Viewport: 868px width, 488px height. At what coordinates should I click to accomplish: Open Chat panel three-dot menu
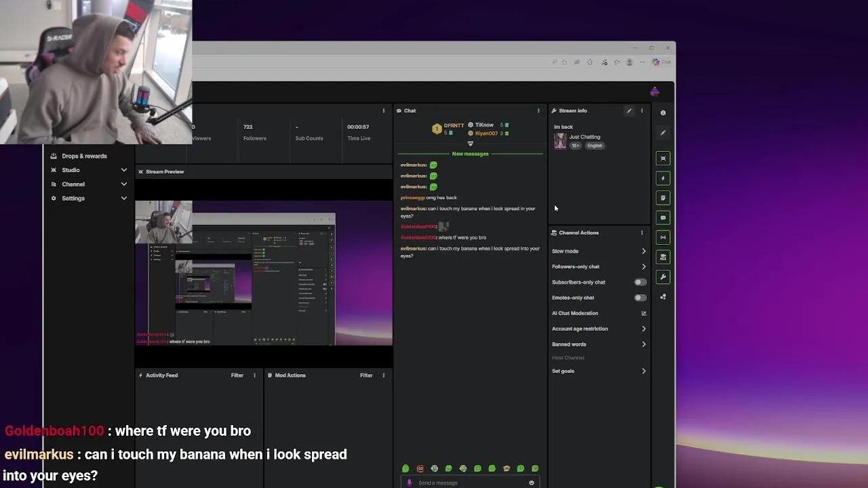pyautogui.click(x=538, y=110)
